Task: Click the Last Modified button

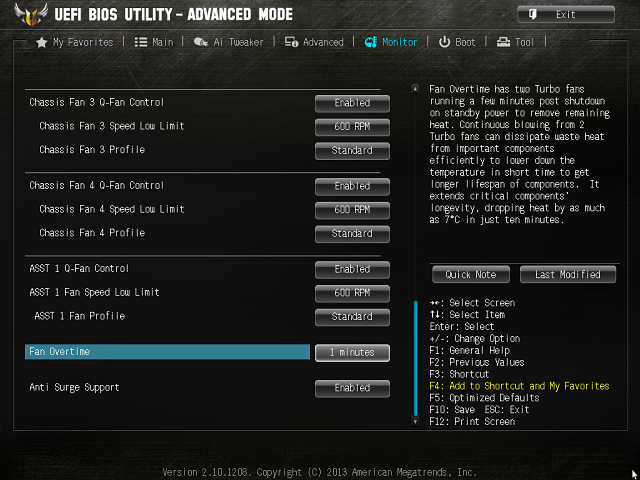Action: point(567,275)
